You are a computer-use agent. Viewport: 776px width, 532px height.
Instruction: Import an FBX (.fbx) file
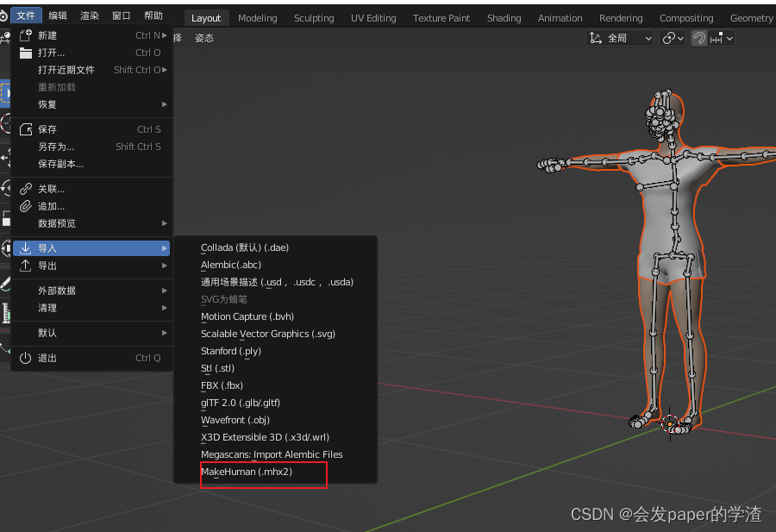click(275, 385)
